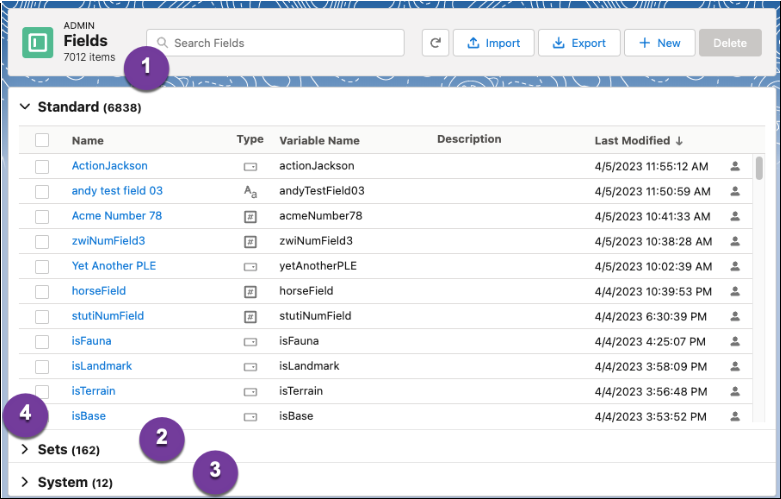This screenshot has height=499, width=781.
Task: Click number type icon for Acme Number 78
Action: [x=250, y=217]
